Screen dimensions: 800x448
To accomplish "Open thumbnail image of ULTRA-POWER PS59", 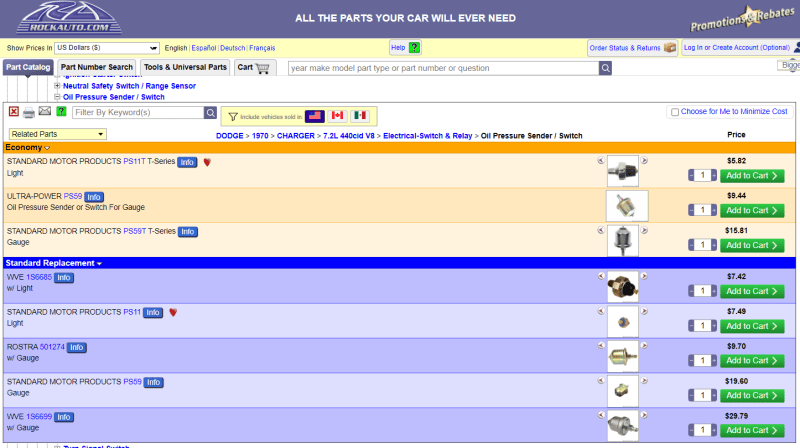I will (x=627, y=206).
